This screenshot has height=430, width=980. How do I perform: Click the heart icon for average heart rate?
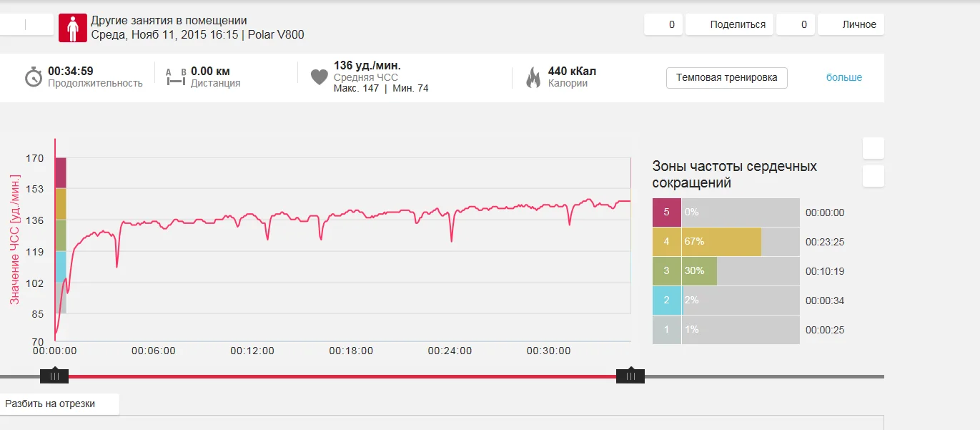tap(320, 77)
